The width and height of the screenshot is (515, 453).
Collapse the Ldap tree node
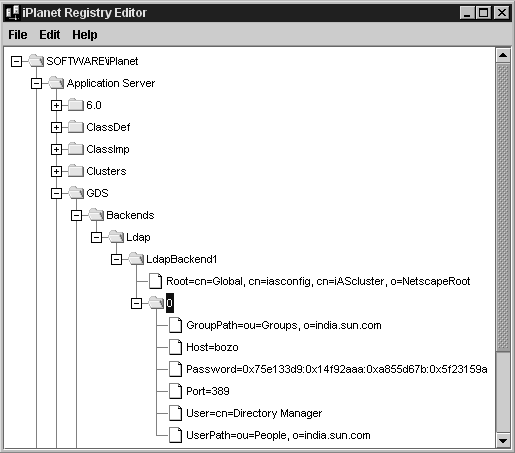(96, 237)
